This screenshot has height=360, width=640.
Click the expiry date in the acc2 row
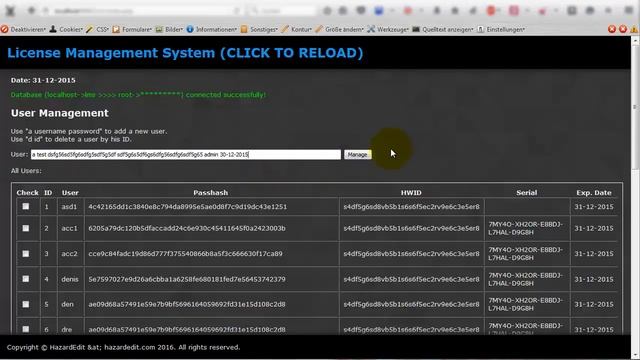click(x=594, y=253)
